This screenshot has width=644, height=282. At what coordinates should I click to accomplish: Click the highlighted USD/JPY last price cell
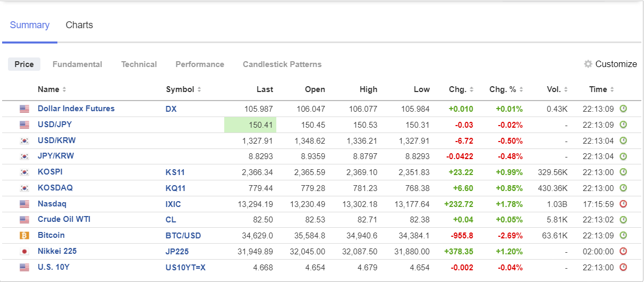[250, 125]
